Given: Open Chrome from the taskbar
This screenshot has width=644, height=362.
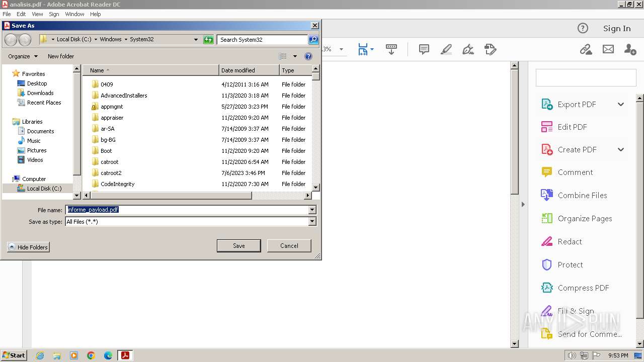Looking at the screenshot, I should 91,355.
